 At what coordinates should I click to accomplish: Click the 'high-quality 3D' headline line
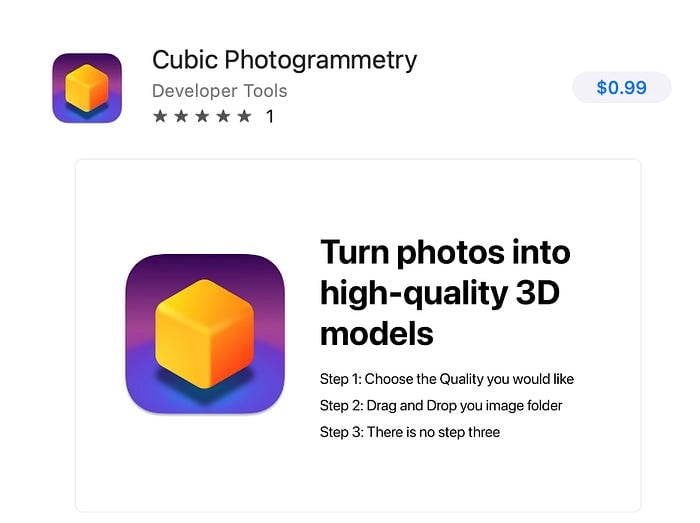click(440, 294)
